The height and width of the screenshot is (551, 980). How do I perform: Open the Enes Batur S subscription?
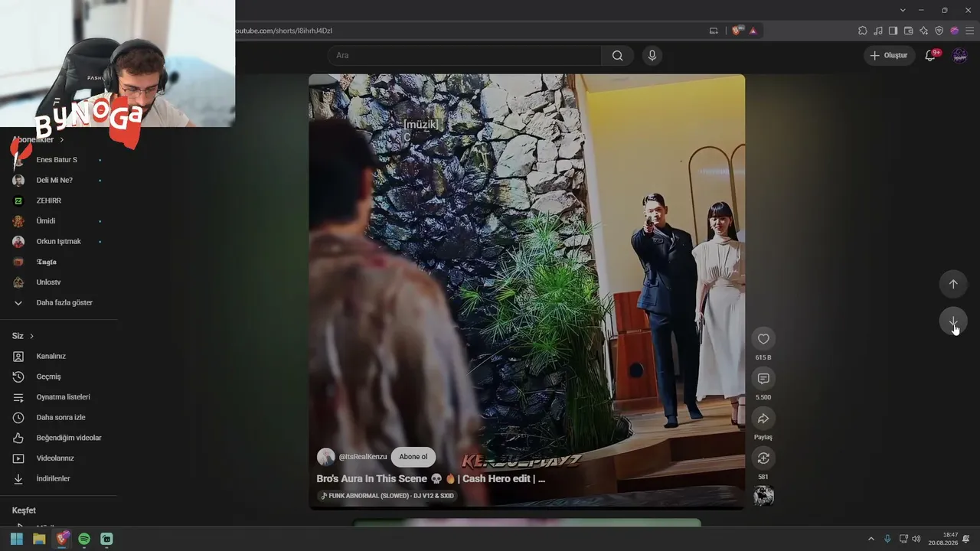[58, 160]
